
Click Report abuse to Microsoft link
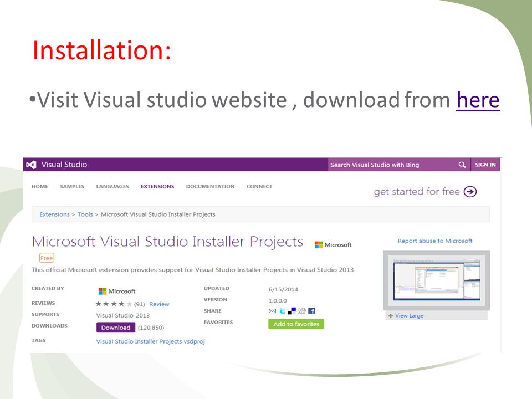coord(435,241)
